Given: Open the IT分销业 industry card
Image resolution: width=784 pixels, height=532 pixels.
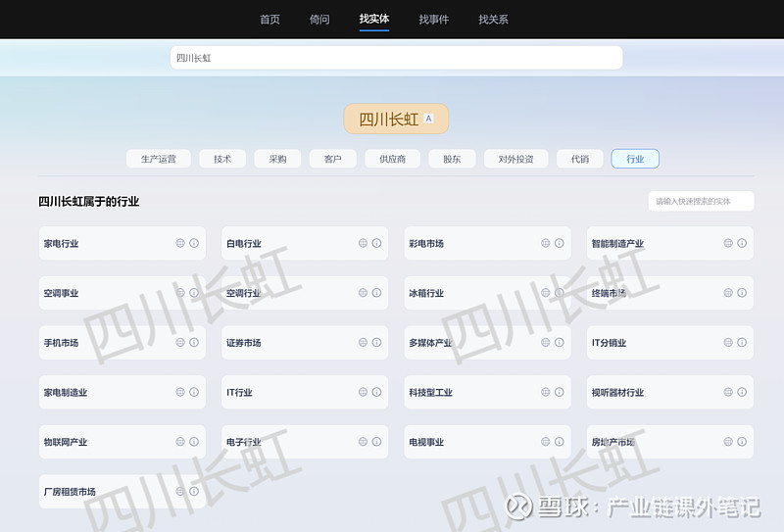Looking at the screenshot, I should click(670, 343).
